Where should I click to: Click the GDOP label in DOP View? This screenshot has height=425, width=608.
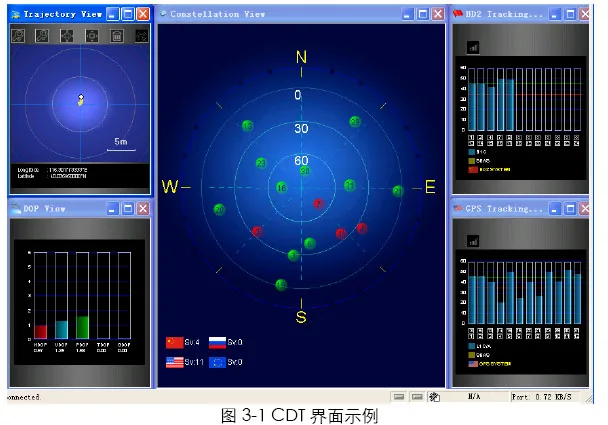click(124, 344)
